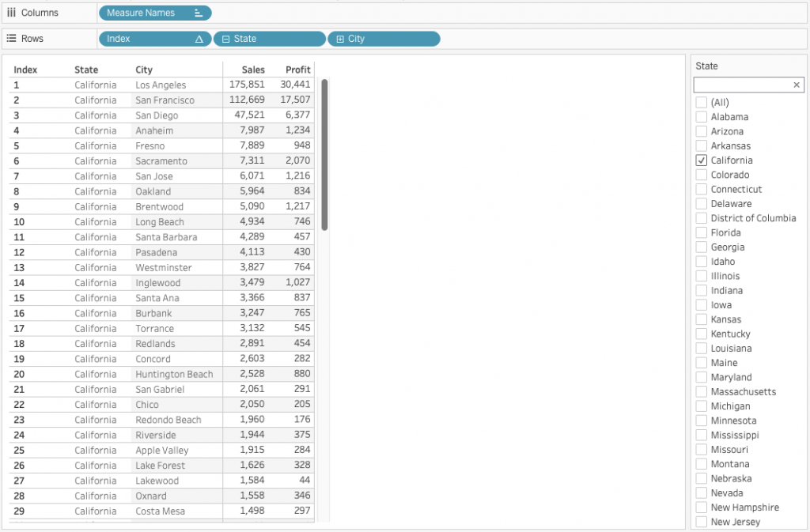Select the Los Angeles city cell

[161, 85]
